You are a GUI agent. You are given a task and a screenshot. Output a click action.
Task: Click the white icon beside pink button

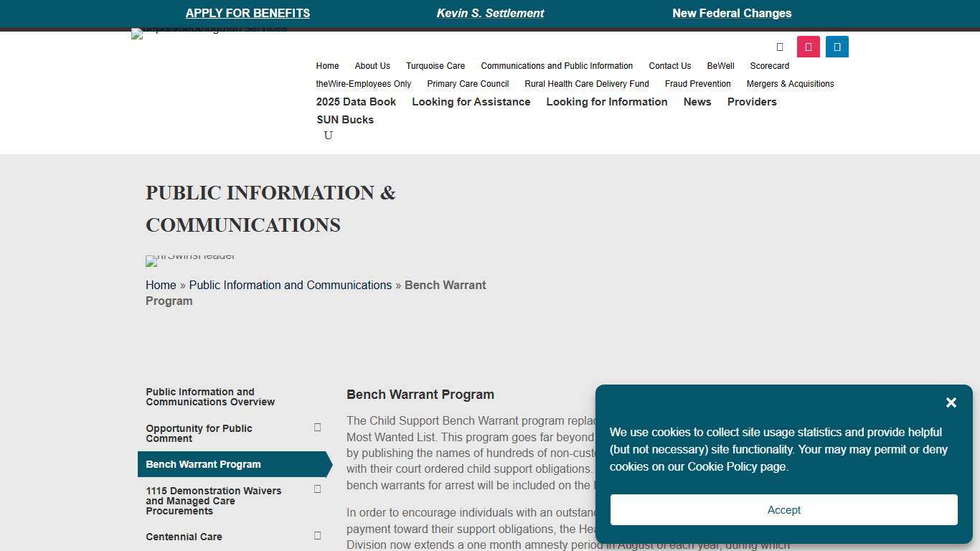780,47
